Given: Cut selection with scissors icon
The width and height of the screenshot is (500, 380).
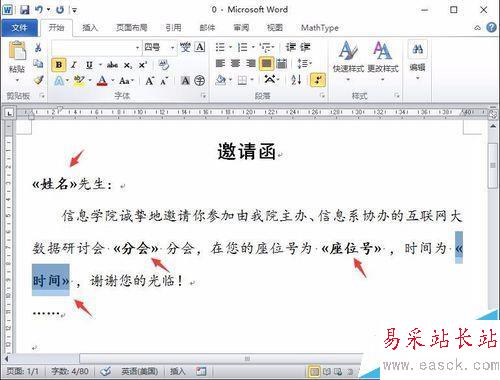Looking at the screenshot, I should coord(38,48).
